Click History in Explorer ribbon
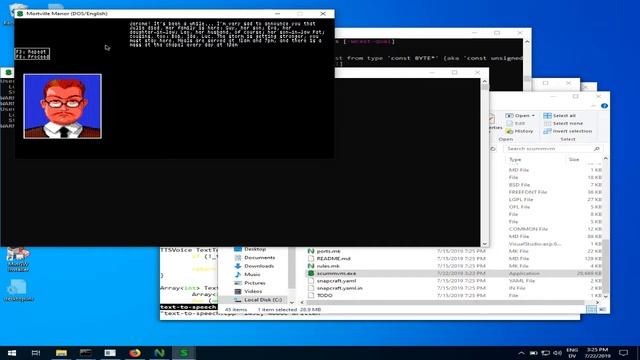 [x=520, y=131]
